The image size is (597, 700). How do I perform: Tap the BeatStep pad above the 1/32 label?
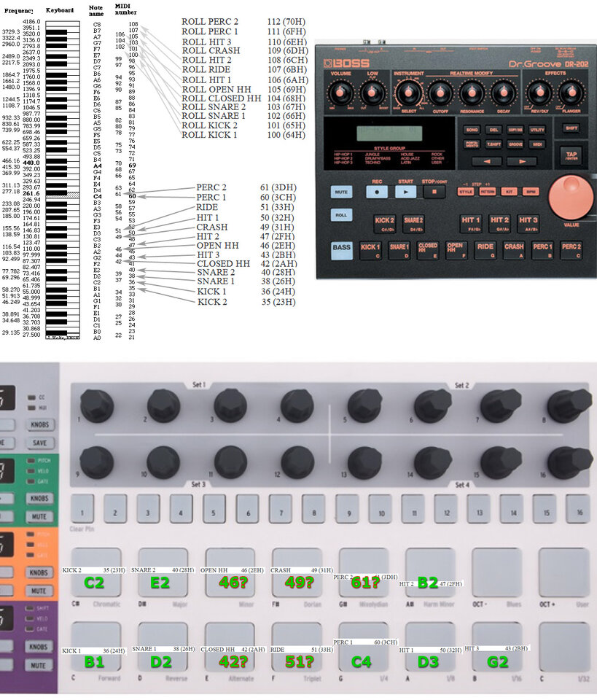point(563,646)
